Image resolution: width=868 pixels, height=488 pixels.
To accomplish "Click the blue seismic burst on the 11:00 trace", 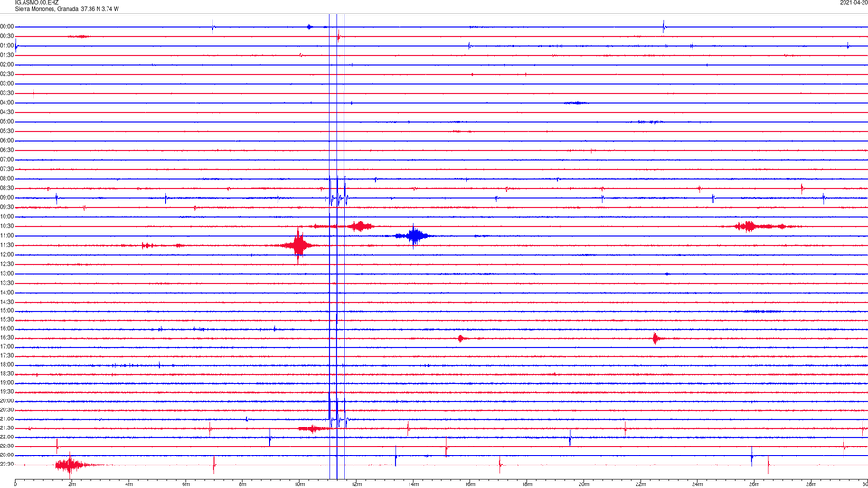I will 414,236.
